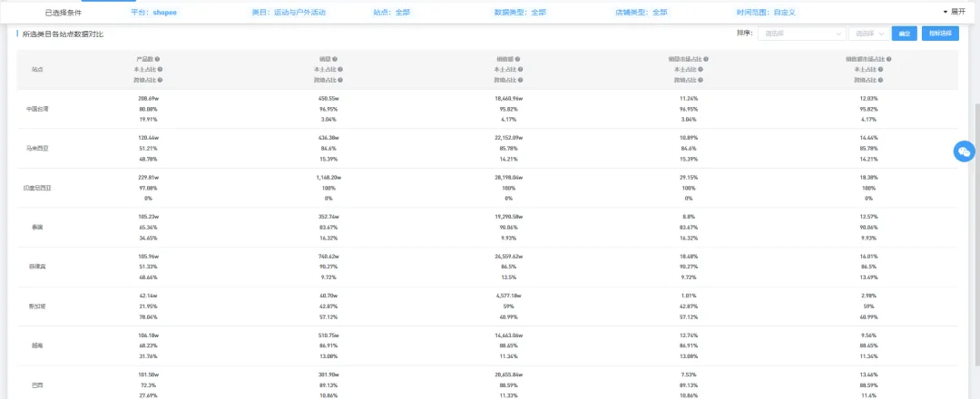Click the 208.69w product count value
The width and height of the screenshot is (980, 399).
point(149,98)
